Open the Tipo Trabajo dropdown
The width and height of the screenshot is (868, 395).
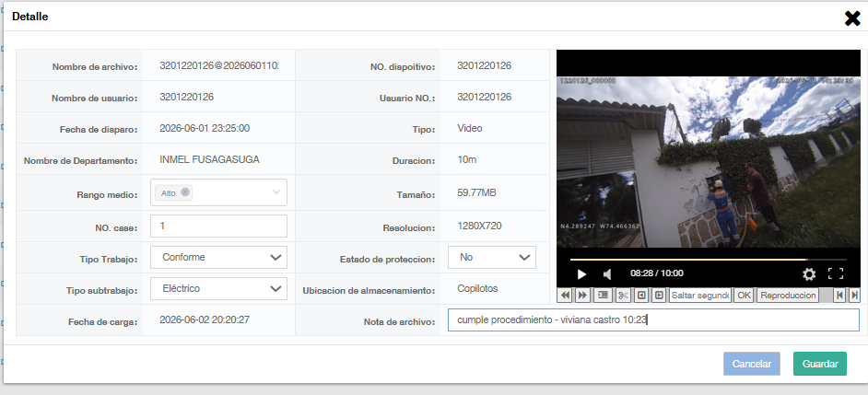click(218, 257)
